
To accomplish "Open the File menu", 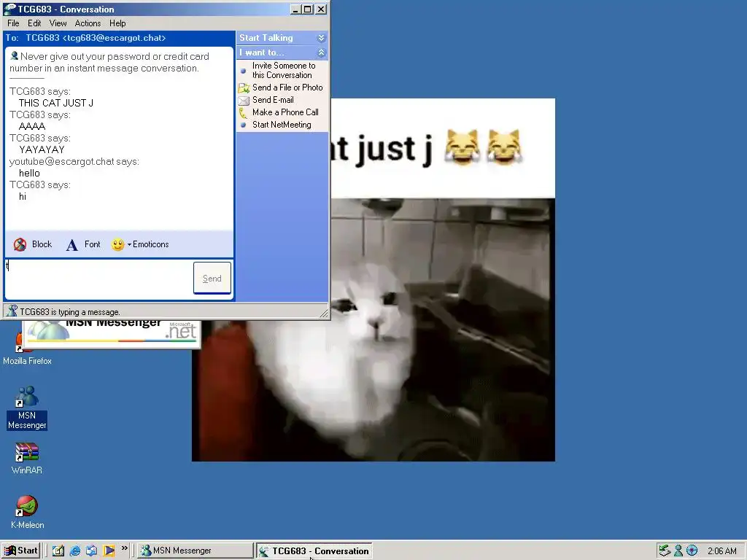I will pyautogui.click(x=13, y=23).
